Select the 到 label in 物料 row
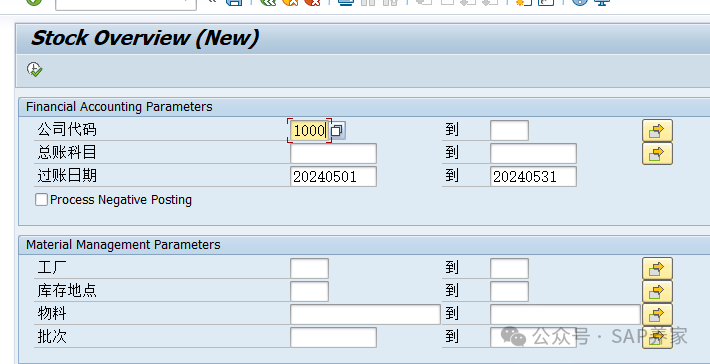Viewport: 710px width, 364px height. pyautogui.click(x=452, y=314)
